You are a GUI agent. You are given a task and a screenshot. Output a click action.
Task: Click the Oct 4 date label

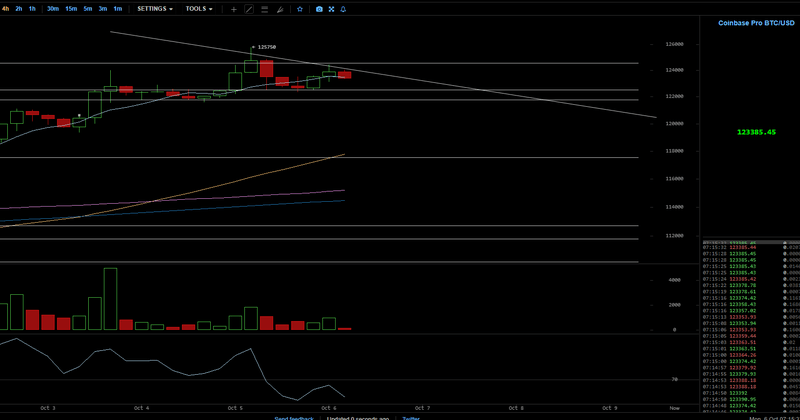point(141,408)
